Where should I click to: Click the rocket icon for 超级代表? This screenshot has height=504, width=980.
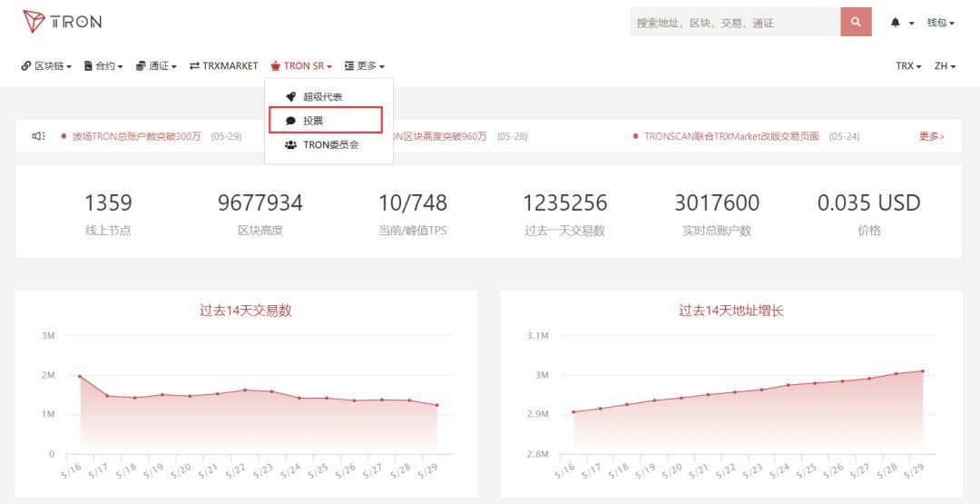click(x=290, y=97)
